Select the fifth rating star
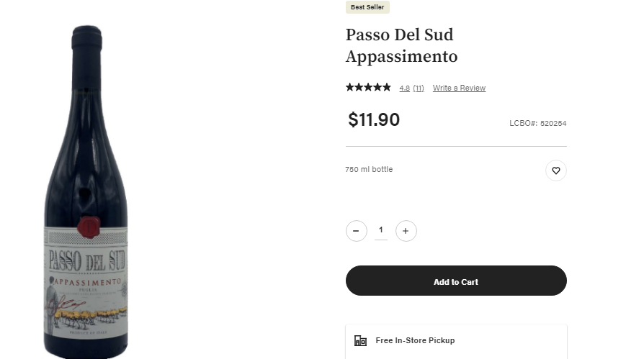The width and height of the screenshot is (644, 359). pyautogui.click(x=387, y=87)
